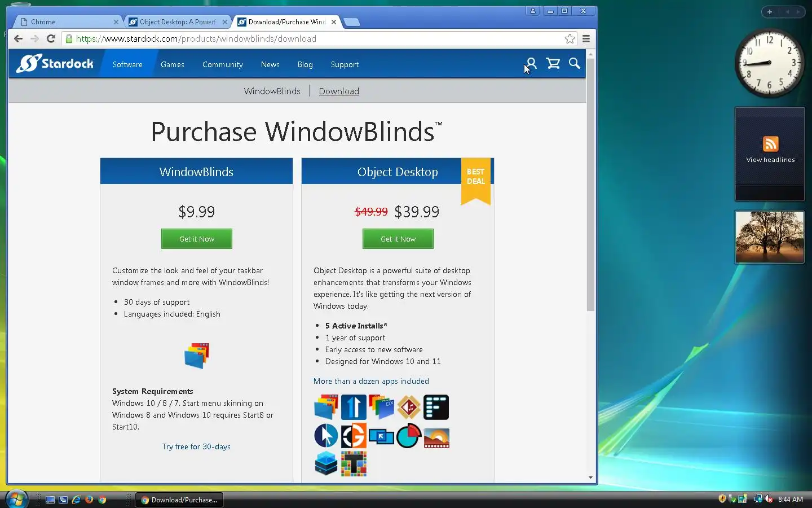
Task: Click Try free for 30-days link
Action: [196, 446]
